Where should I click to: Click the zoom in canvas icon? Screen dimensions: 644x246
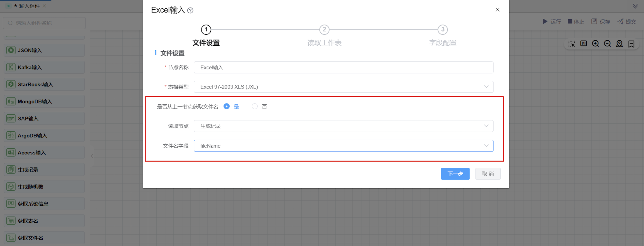tap(595, 44)
